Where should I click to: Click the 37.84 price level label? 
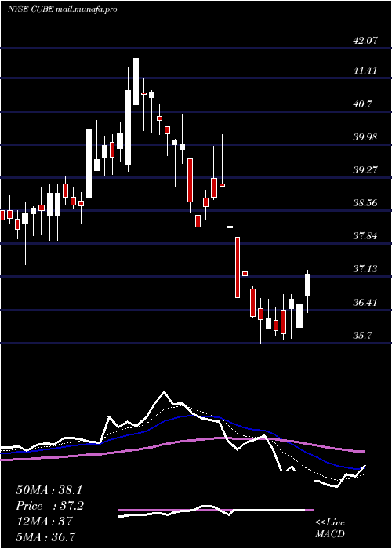pyautogui.click(x=365, y=236)
